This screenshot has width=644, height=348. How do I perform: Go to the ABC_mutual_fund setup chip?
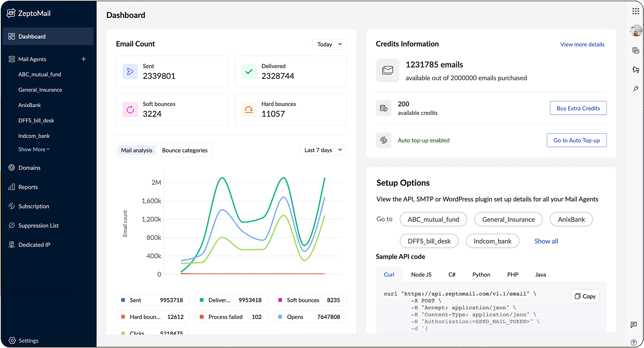point(433,219)
